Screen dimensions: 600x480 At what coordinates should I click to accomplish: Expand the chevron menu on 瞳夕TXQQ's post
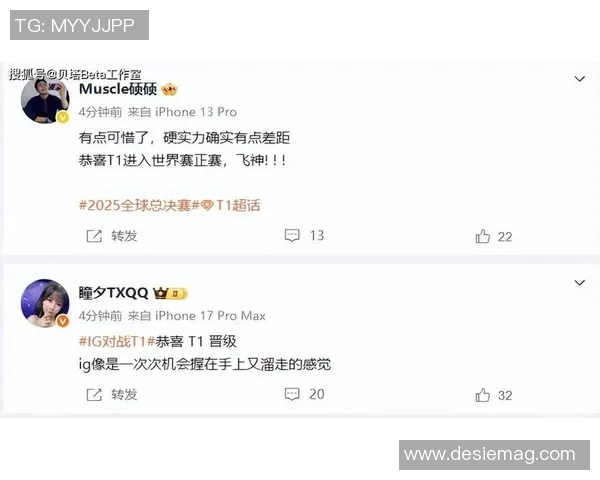click(x=580, y=283)
